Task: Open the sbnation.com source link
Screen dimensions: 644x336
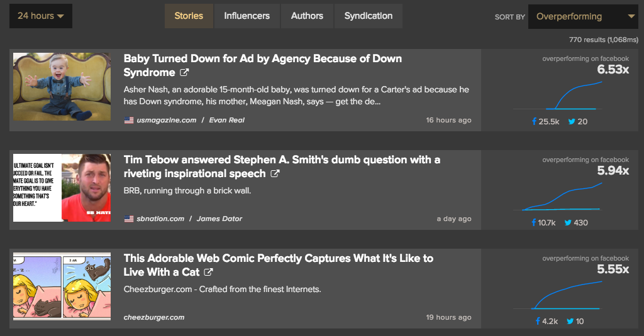Action: pos(160,219)
